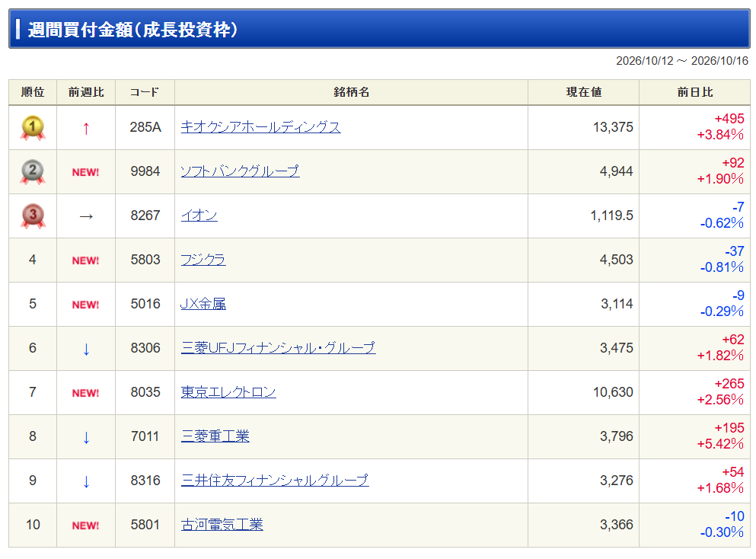The height and width of the screenshot is (559, 756).
Task: Click the current price 4,944
Action: pyautogui.click(x=616, y=171)
